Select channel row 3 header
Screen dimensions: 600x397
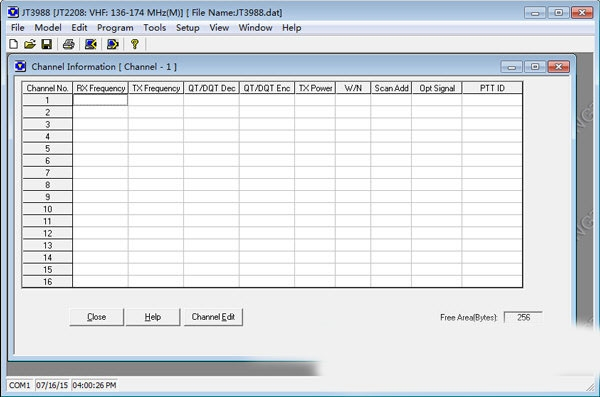click(47, 124)
